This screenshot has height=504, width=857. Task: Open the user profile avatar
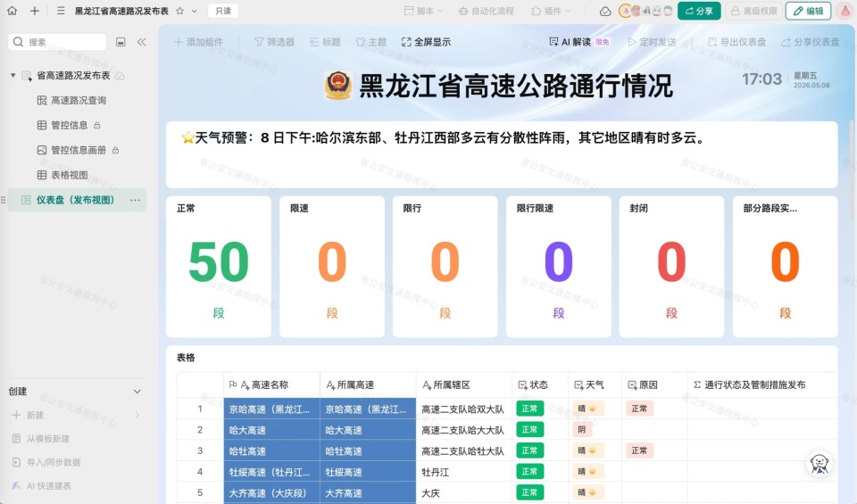[x=846, y=11]
